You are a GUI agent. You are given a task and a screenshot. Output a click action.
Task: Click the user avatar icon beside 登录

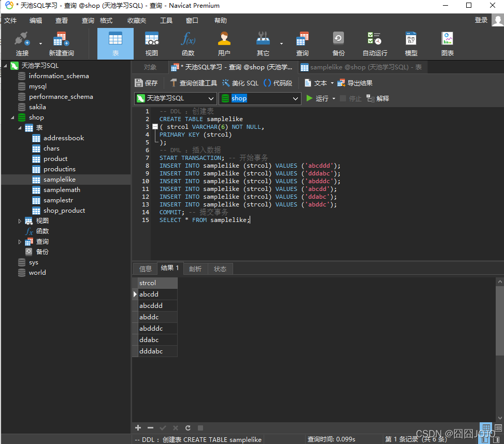pyautogui.click(x=498, y=21)
